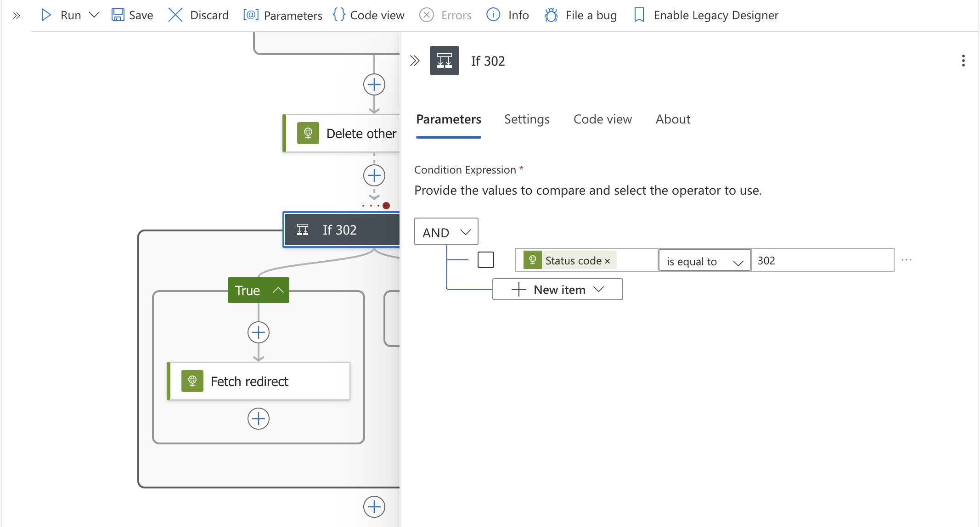
Task: Switch to the Settings tab
Action: click(526, 119)
